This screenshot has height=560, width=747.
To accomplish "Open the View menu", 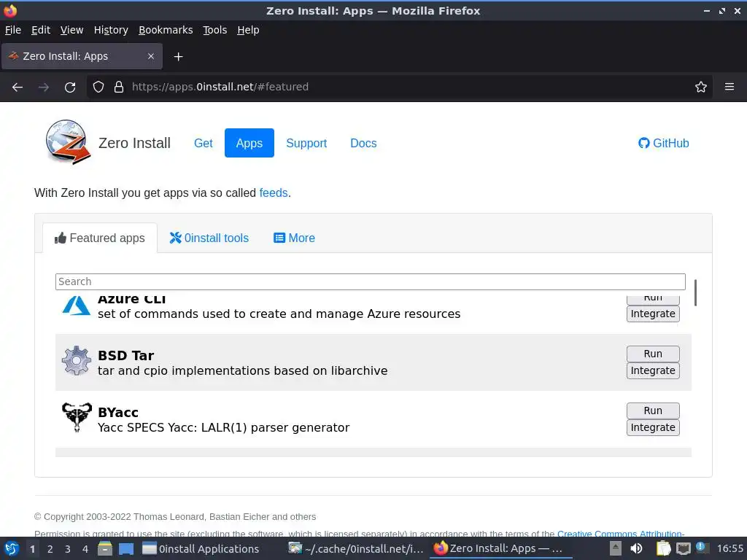I will click(x=71, y=30).
